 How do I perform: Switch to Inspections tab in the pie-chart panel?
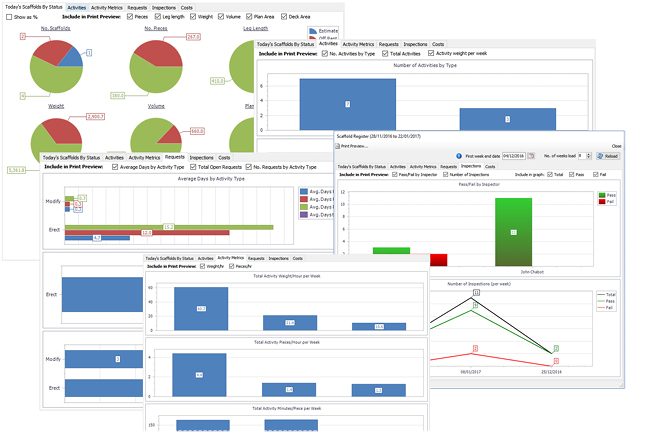tap(164, 8)
